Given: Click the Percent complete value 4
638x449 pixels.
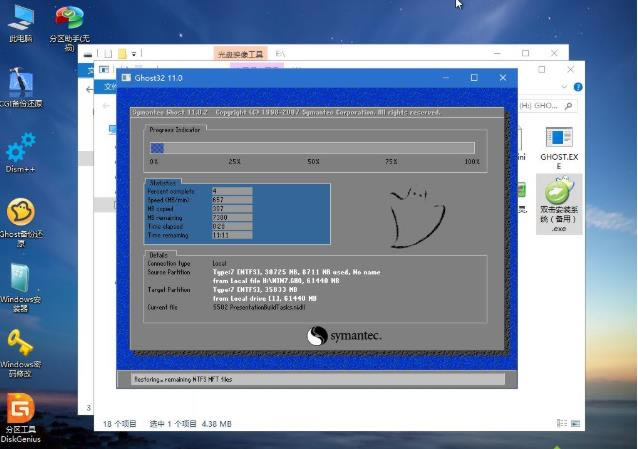Looking at the screenshot, I should (232, 191).
